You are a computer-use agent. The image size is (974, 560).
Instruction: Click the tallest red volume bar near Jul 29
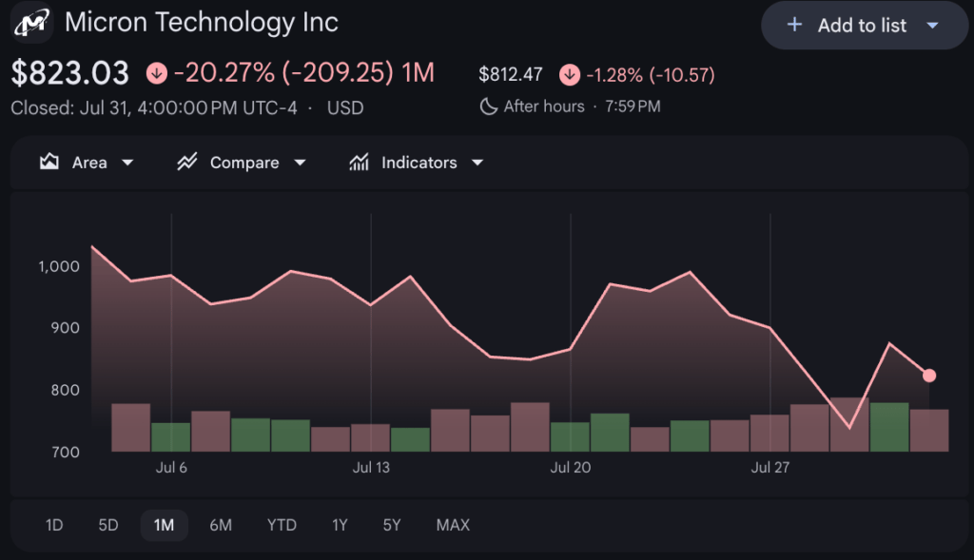pos(849,425)
